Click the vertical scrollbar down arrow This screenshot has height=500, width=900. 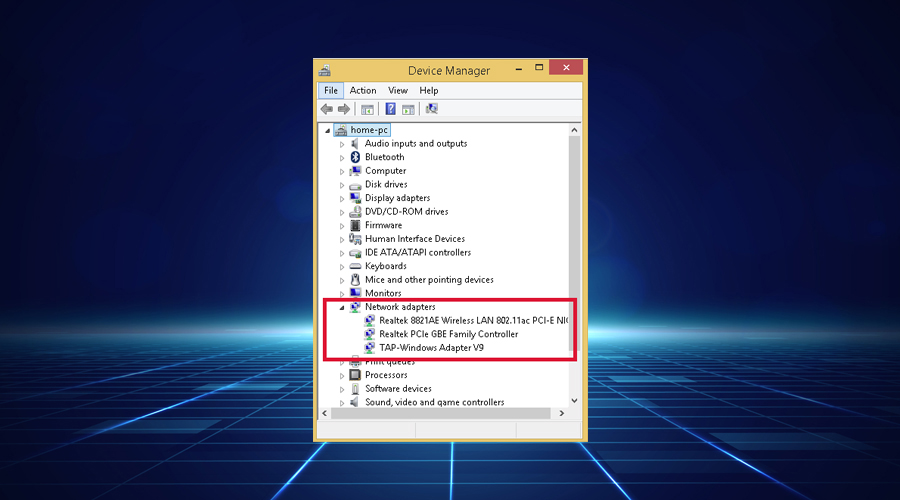(x=575, y=401)
